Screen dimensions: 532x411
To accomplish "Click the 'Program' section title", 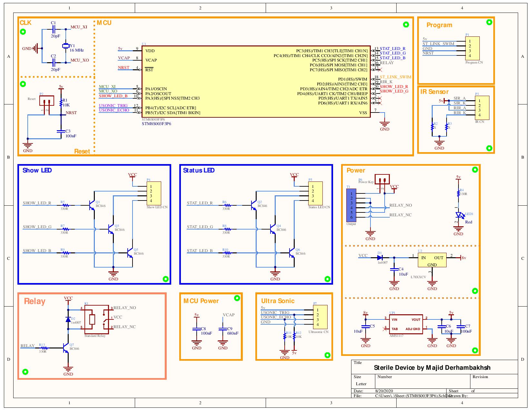I will point(439,25).
